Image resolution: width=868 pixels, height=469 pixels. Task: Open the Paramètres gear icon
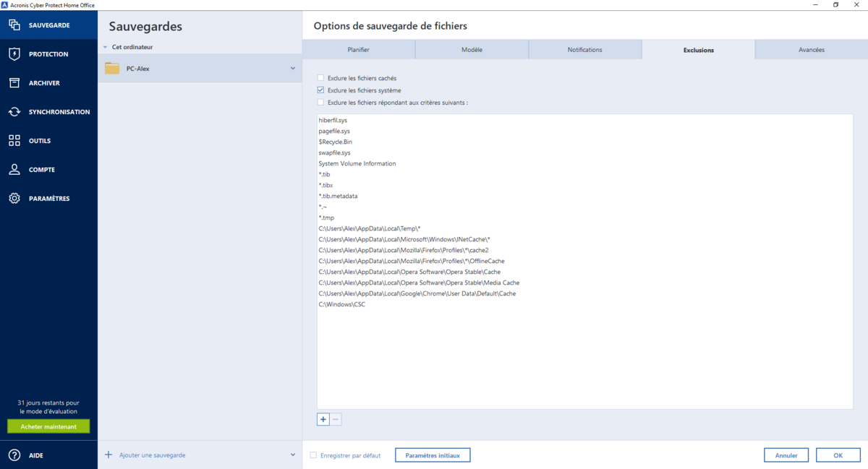(14, 199)
